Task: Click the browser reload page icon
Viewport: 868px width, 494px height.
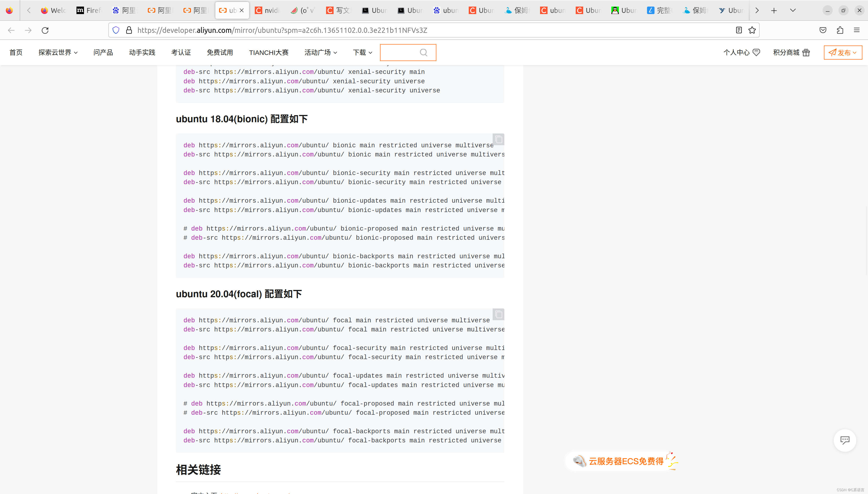Action: tap(45, 30)
